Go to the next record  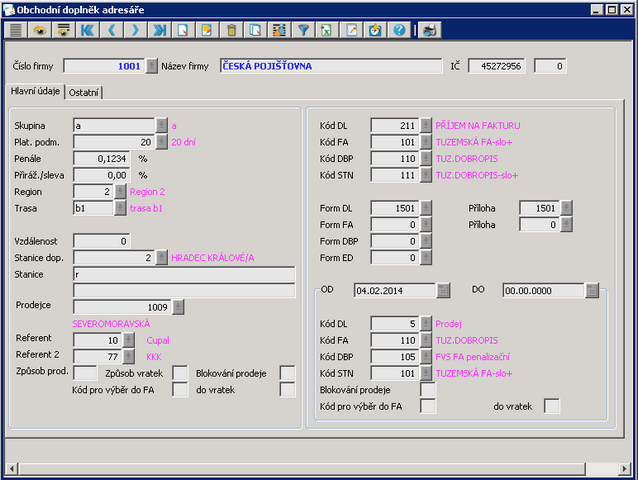click(x=135, y=30)
